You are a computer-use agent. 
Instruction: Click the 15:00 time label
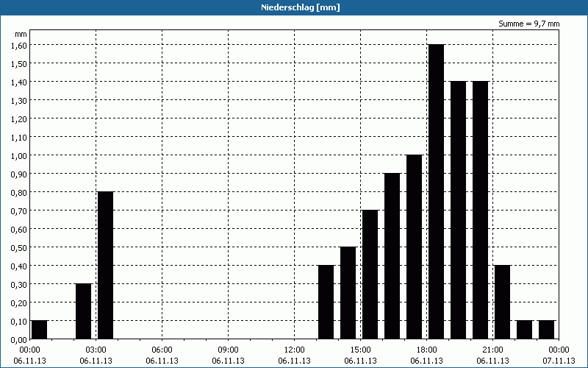(360, 350)
